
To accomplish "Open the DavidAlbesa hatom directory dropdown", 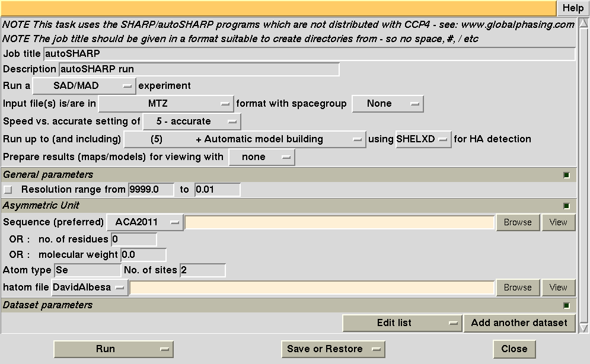I will click(90, 288).
